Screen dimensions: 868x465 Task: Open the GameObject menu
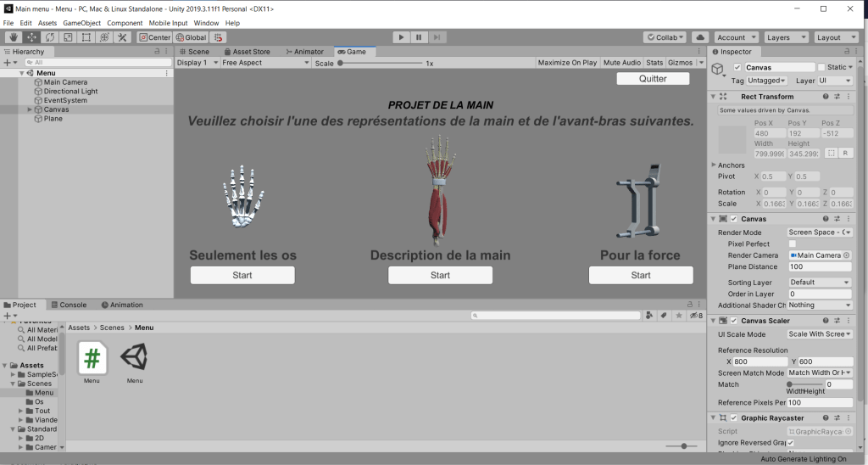(81, 23)
